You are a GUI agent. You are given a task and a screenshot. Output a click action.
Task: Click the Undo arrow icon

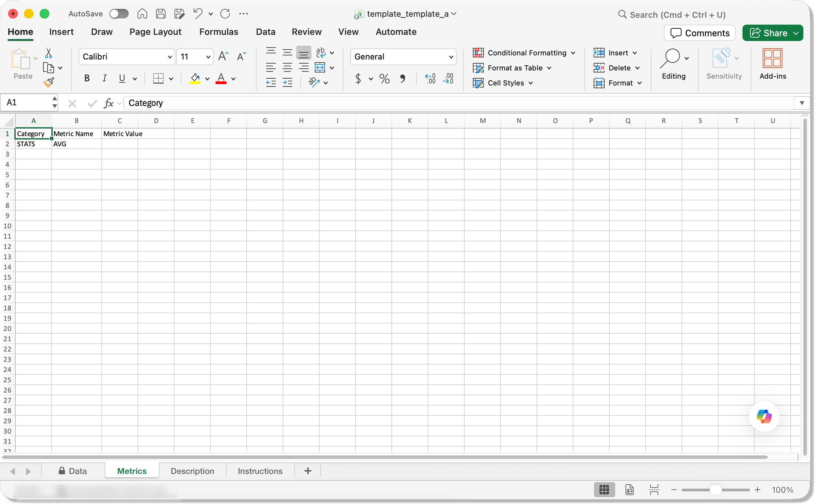pyautogui.click(x=198, y=14)
